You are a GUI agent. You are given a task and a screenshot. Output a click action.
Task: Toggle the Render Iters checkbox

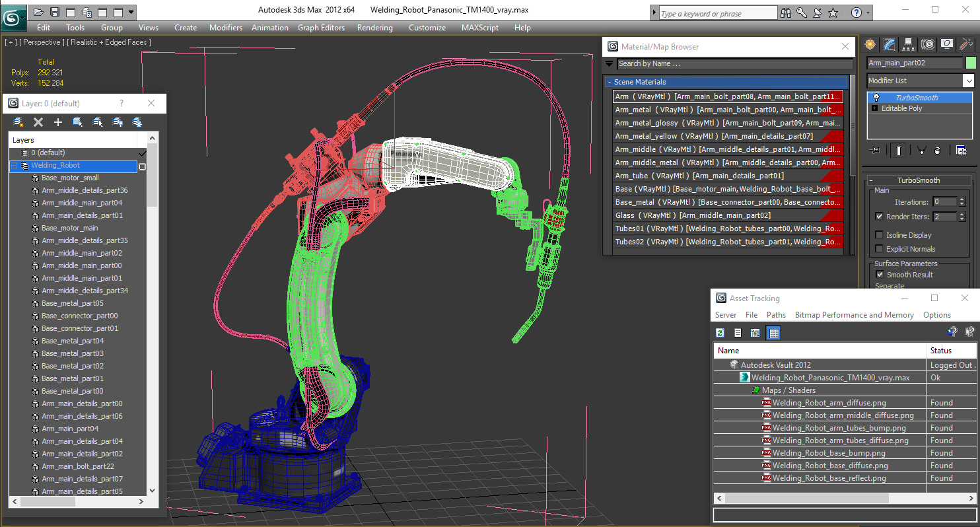coord(879,216)
